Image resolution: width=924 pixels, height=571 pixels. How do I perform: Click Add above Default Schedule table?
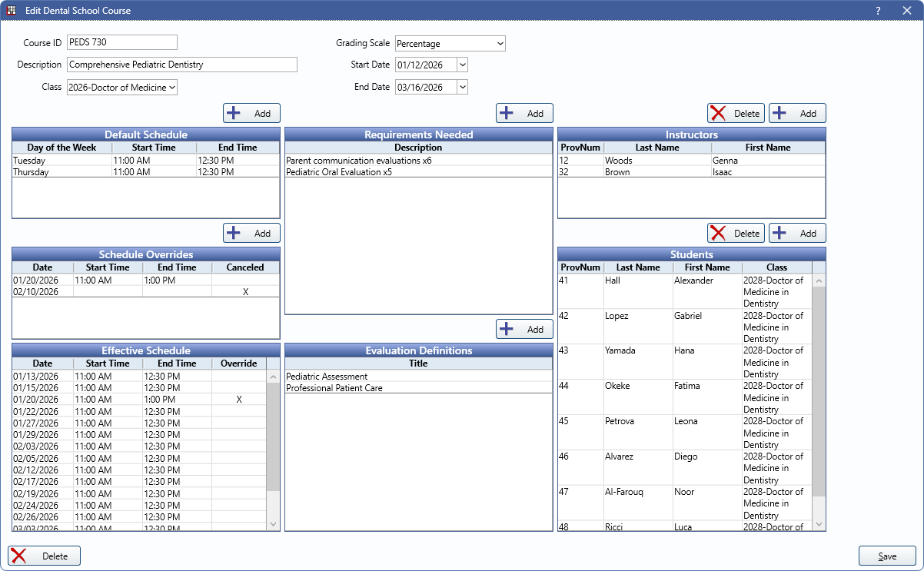click(251, 113)
